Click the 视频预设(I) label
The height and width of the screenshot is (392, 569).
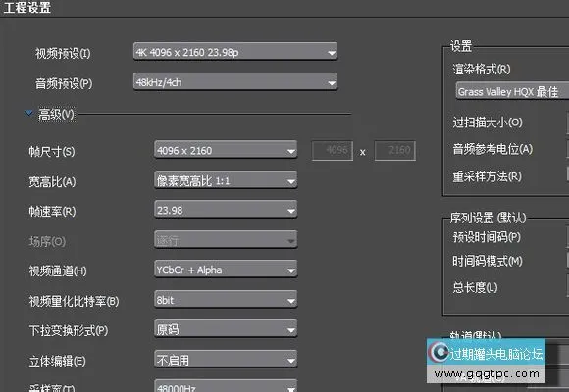[x=63, y=54]
